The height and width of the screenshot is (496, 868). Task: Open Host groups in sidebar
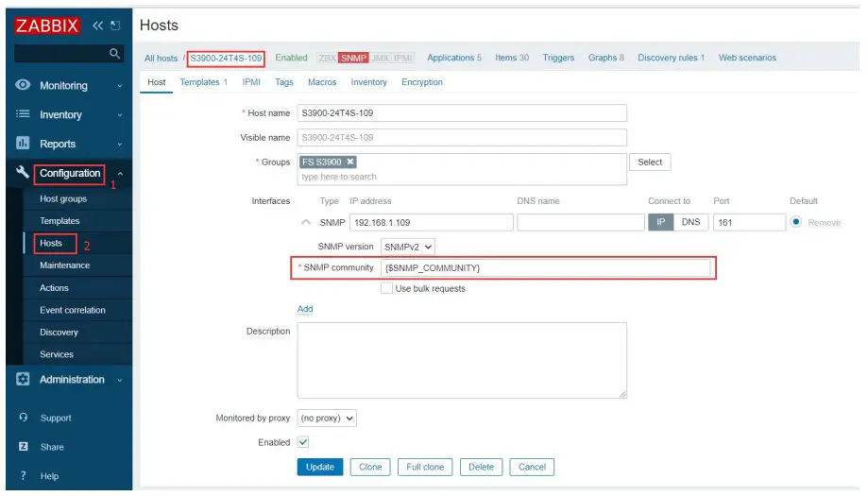pos(63,198)
